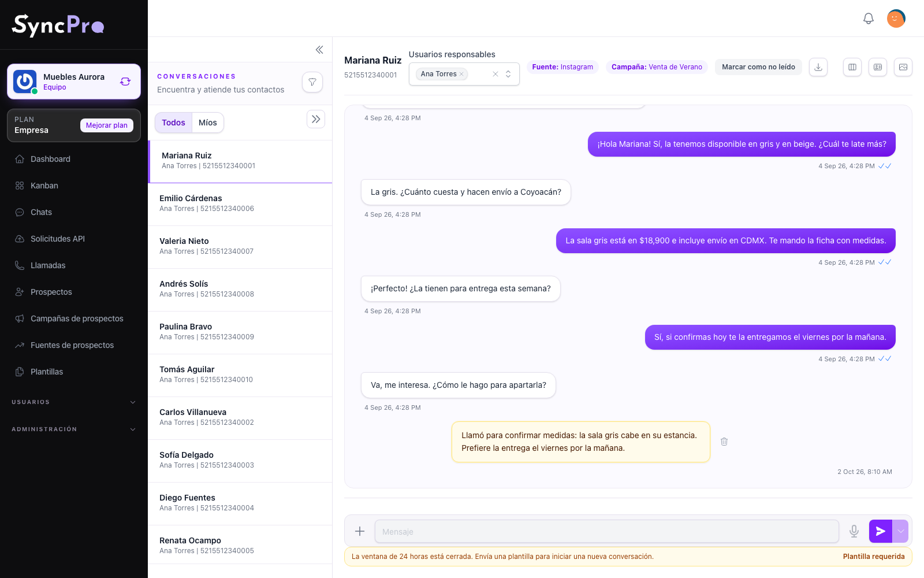Screen dimensions: 924x578
Task: Collapse the conversations panel with double chevron
Action: point(319,50)
